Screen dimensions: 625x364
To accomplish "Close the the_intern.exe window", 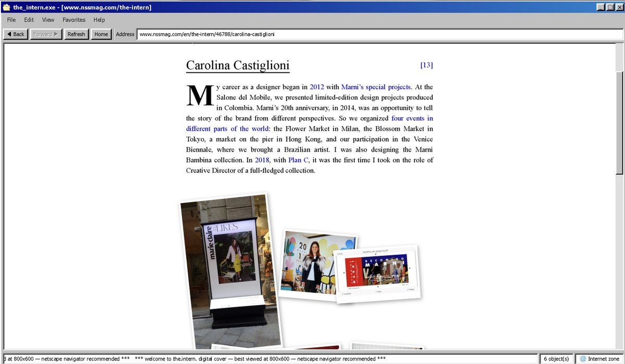I will [619, 7].
